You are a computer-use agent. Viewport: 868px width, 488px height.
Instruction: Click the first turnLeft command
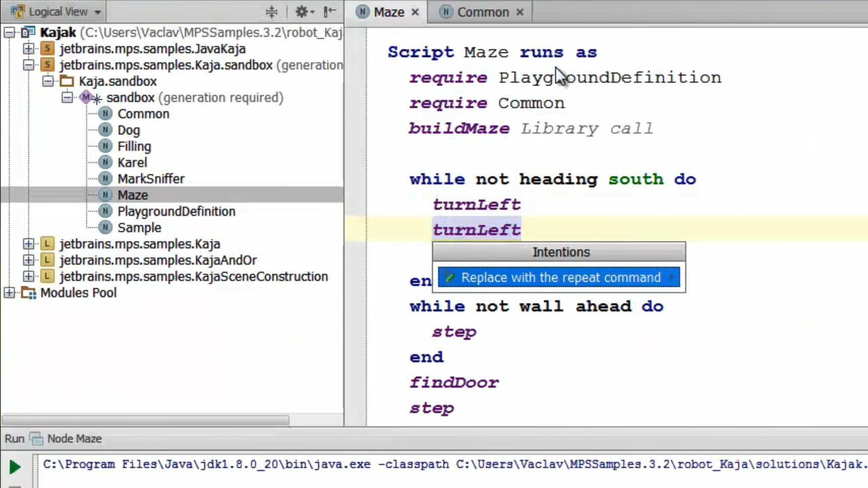(x=477, y=204)
